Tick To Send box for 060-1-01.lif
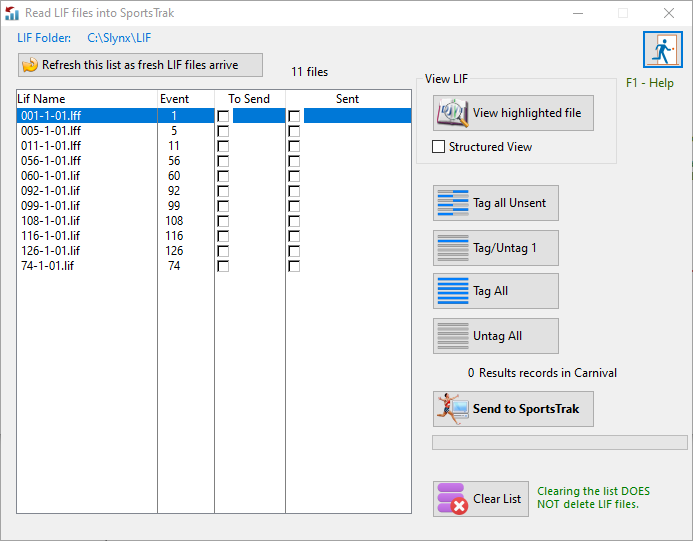This screenshot has height=541, width=693. coord(223,176)
